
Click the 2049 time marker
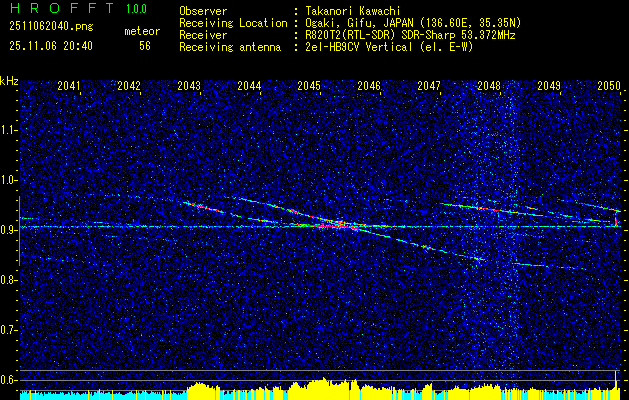pyautogui.click(x=549, y=86)
